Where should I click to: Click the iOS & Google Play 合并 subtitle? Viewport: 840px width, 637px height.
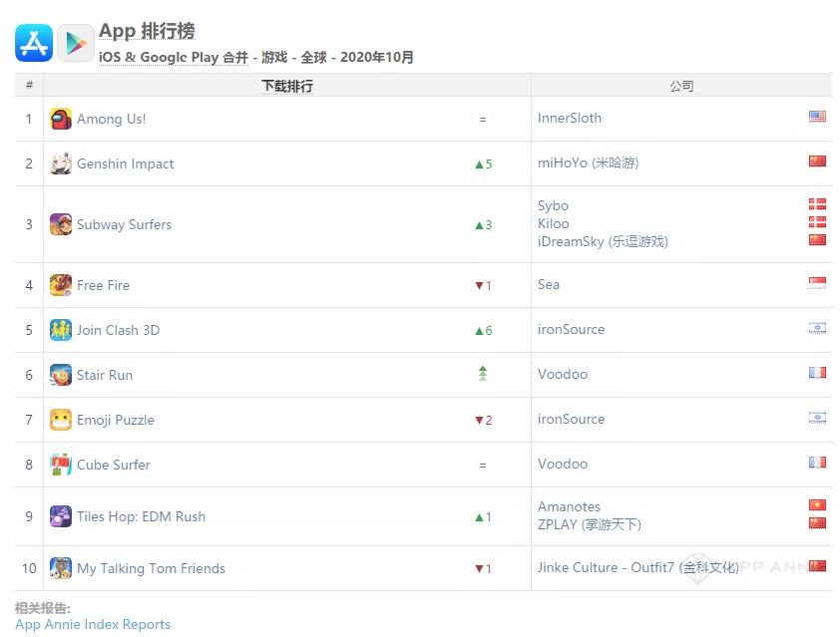173,57
